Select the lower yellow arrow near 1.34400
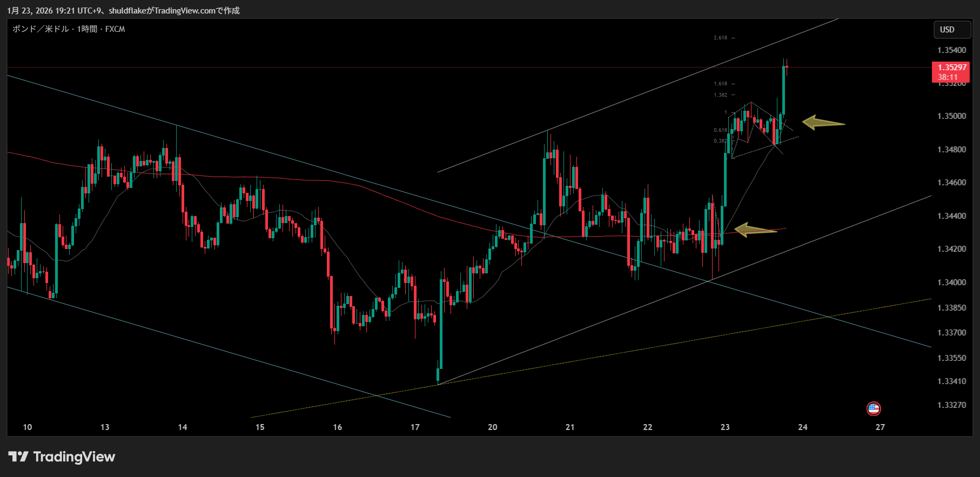 tap(755, 230)
